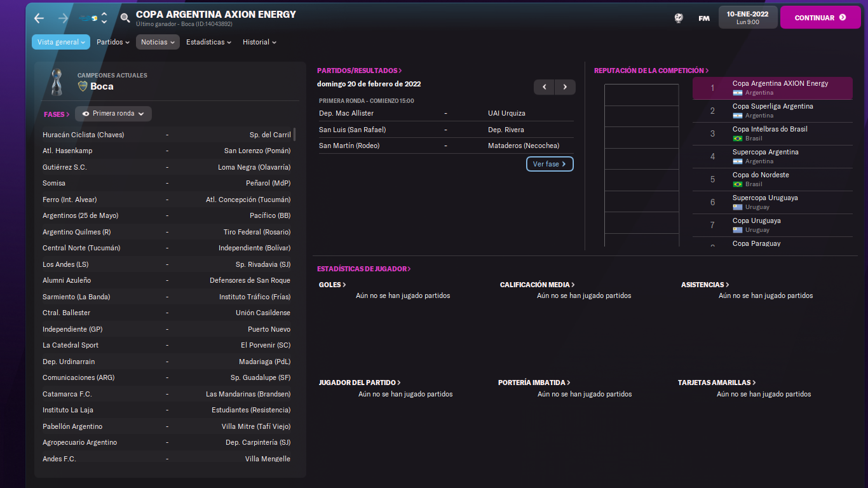Click the Continuar button

820,18
